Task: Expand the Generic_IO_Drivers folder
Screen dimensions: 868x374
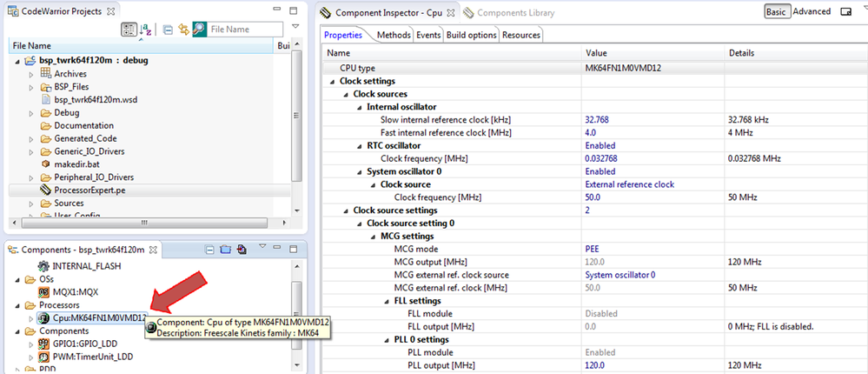Action: (31, 152)
